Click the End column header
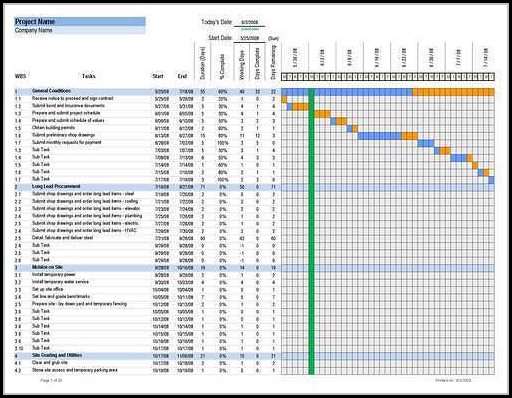The height and width of the screenshot is (398, 512). click(182, 76)
